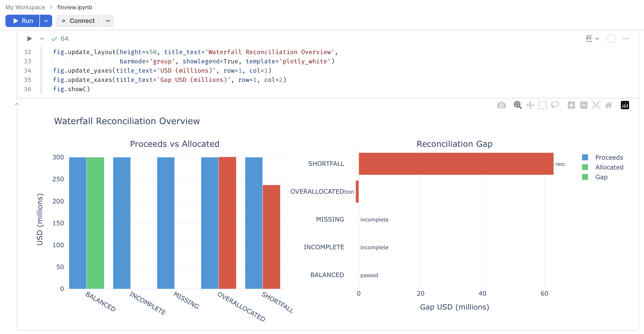Click the cell language PY icon
Image resolution: width=644 pixels, height=334 pixels.
(589, 39)
